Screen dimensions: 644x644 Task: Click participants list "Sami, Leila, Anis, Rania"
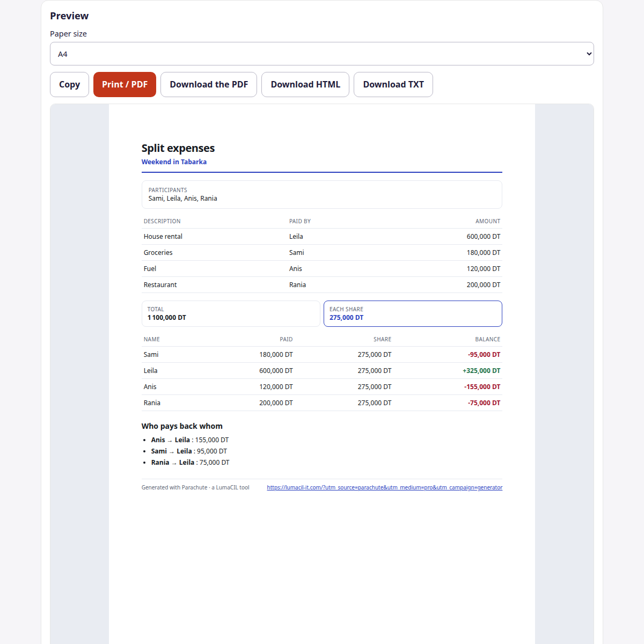point(183,198)
